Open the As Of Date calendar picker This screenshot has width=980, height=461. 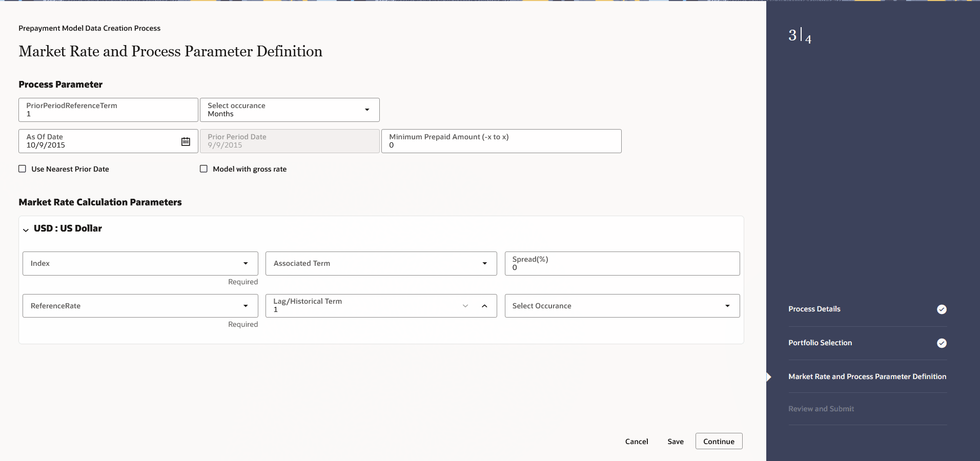tap(186, 141)
